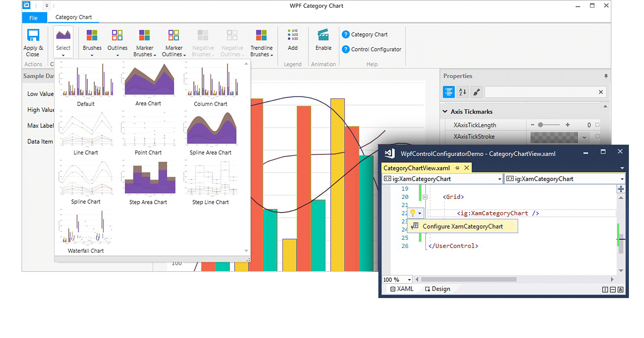
Task: Open the Select chart type gallery
Action: (x=63, y=43)
